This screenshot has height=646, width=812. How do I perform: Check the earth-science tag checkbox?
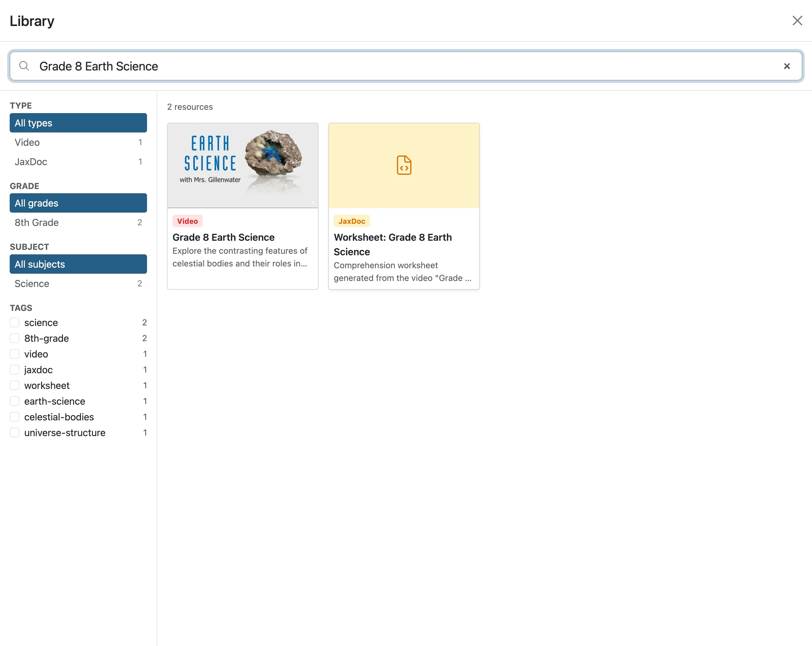click(14, 401)
